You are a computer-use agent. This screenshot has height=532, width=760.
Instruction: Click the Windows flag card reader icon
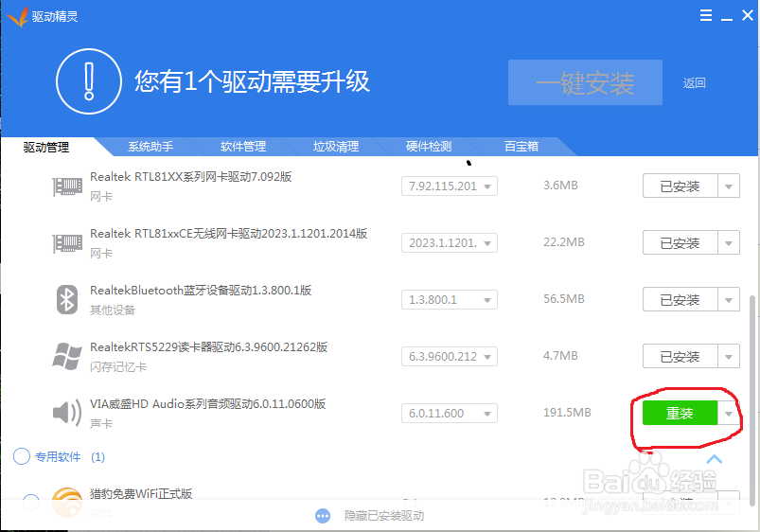[x=67, y=357]
